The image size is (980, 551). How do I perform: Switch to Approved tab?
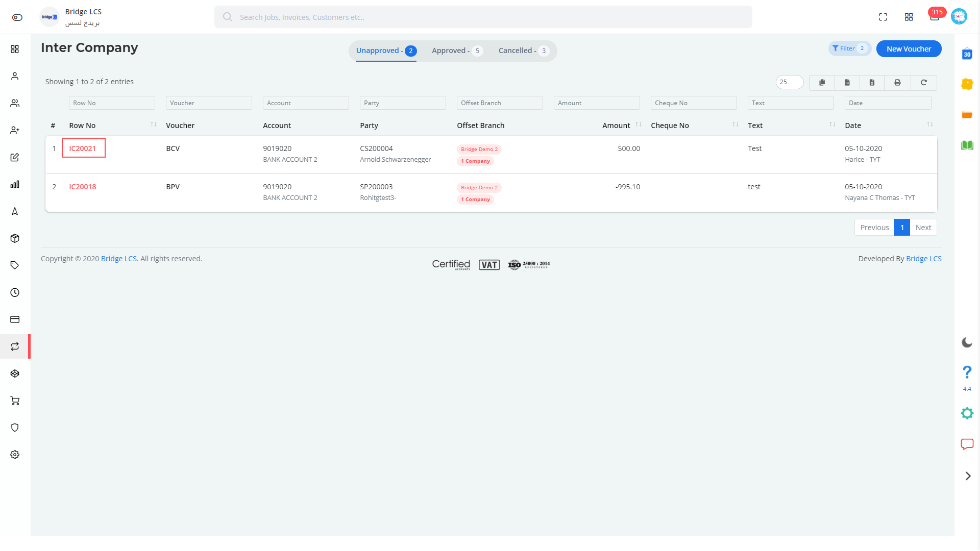point(457,51)
